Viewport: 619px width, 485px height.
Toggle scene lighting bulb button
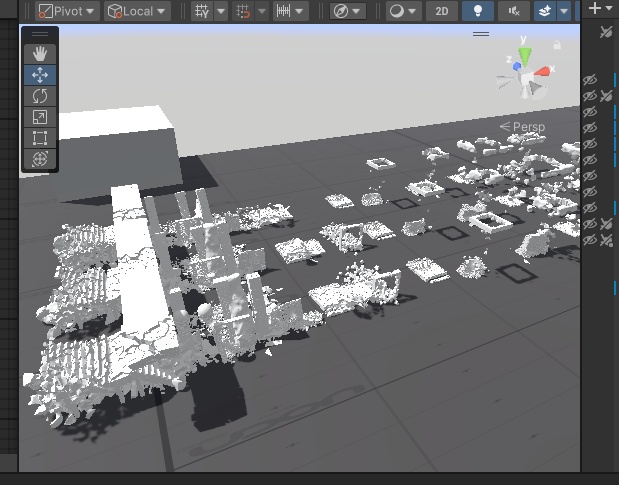click(478, 11)
